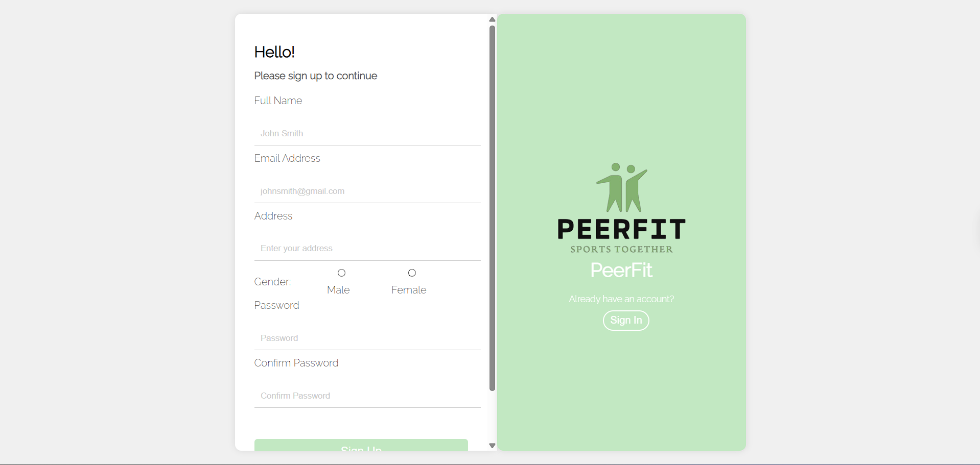Click the 'Female' text label
This screenshot has width=980, height=465.
click(409, 290)
